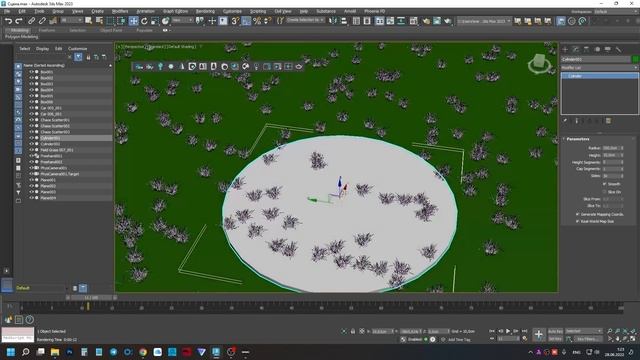The width and height of the screenshot is (640, 360).
Task: Switch to the Freeform ribbon tab
Action: point(47,30)
